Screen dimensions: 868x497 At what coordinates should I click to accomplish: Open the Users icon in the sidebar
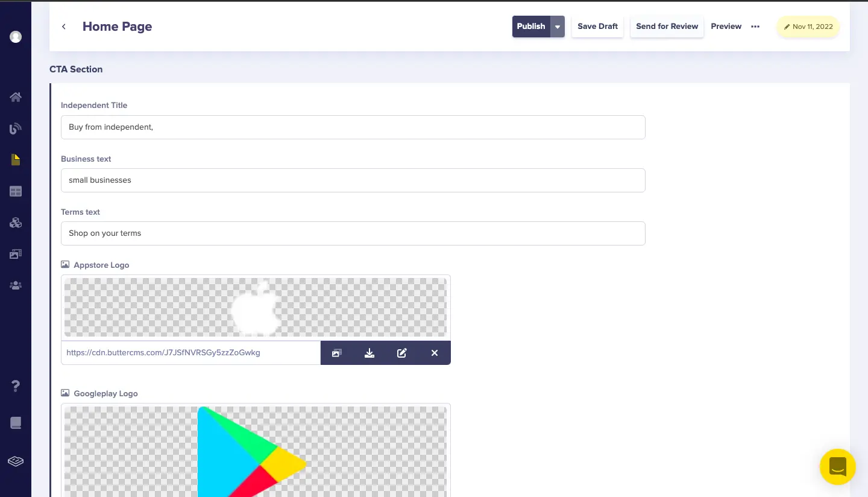pos(16,286)
